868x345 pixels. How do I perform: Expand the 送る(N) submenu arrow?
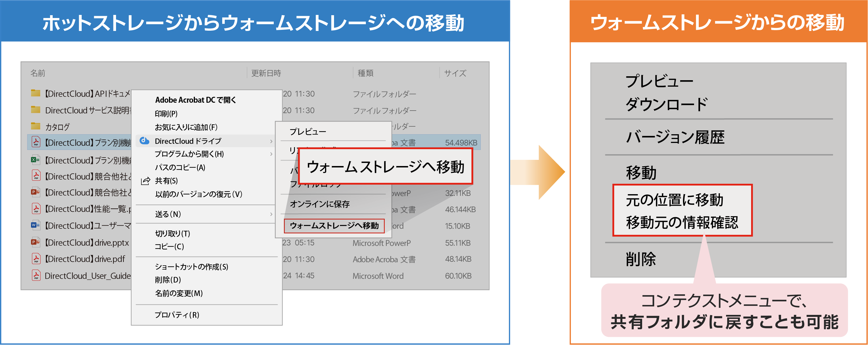point(271,214)
